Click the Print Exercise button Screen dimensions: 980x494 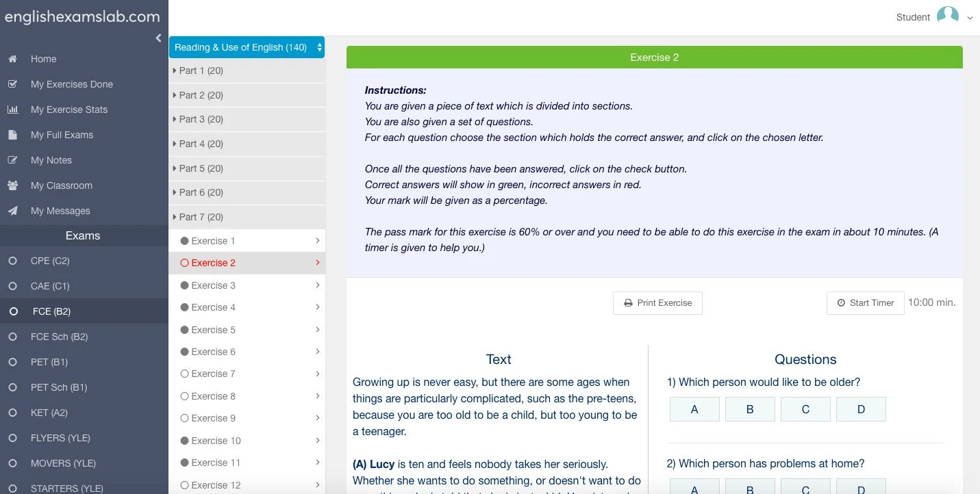tap(657, 303)
